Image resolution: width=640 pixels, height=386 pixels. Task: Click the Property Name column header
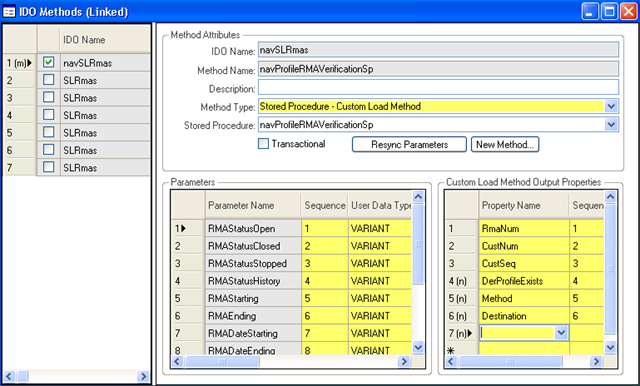(524, 205)
